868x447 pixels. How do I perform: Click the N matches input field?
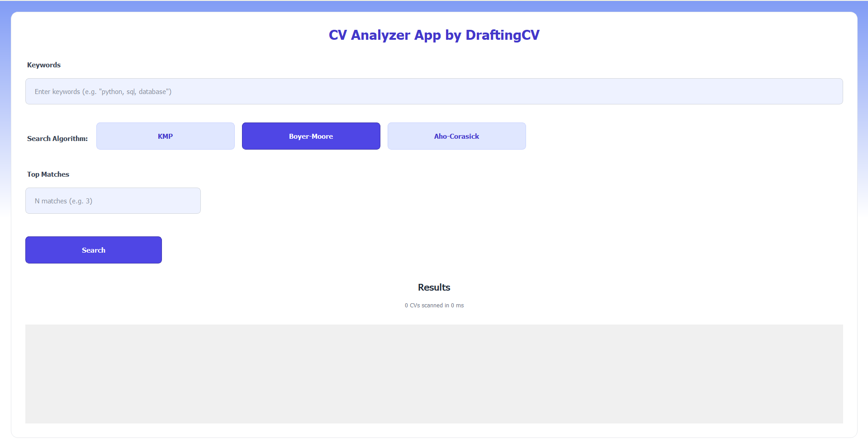(x=113, y=201)
